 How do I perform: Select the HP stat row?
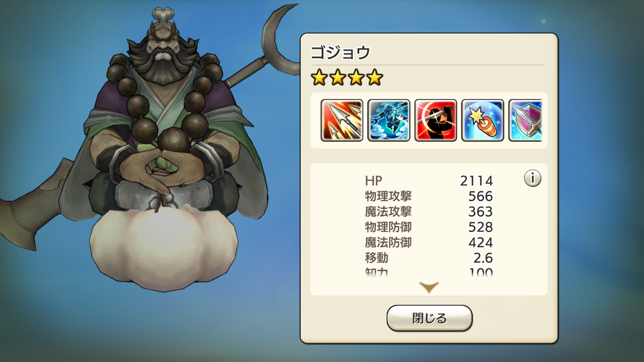point(429,181)
